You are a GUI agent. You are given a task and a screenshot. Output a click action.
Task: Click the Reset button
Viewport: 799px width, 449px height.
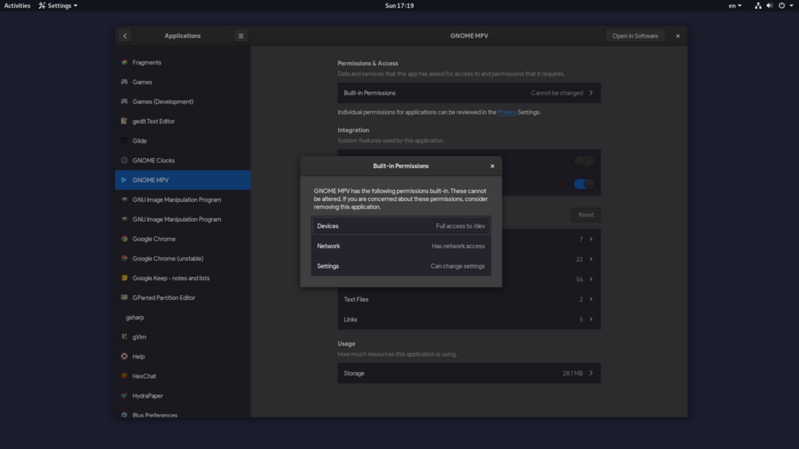click(x=586, y=215)
